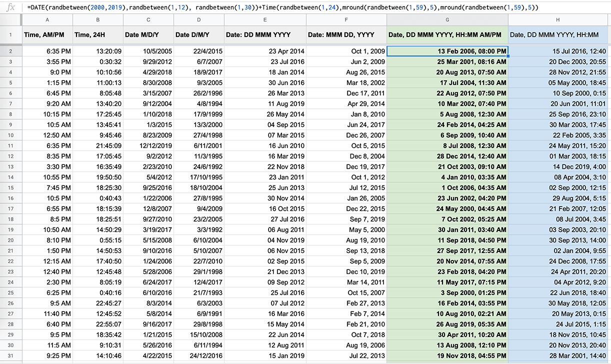Image resolution: width=611 pixels, height=364 pixels.
Task: Select column C header
Action: [x=148, y=19]
